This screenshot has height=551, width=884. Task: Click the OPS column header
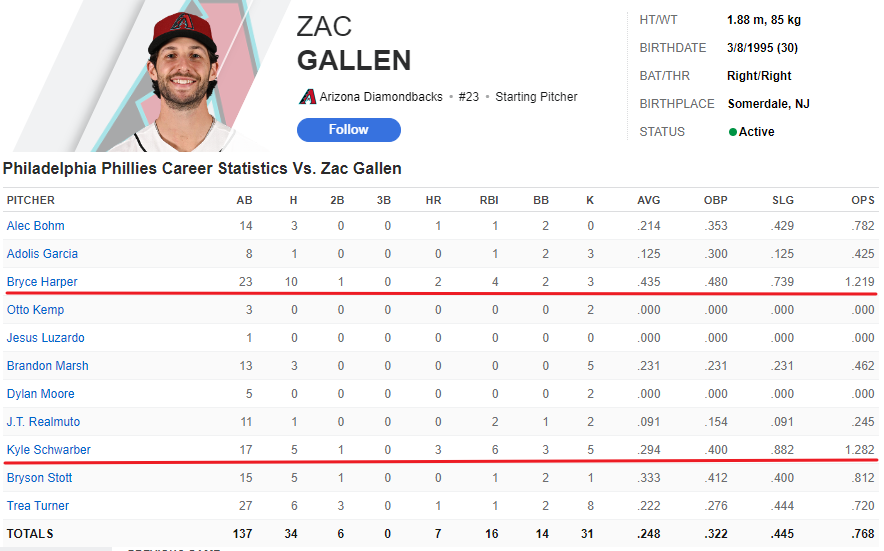point(862,200)
